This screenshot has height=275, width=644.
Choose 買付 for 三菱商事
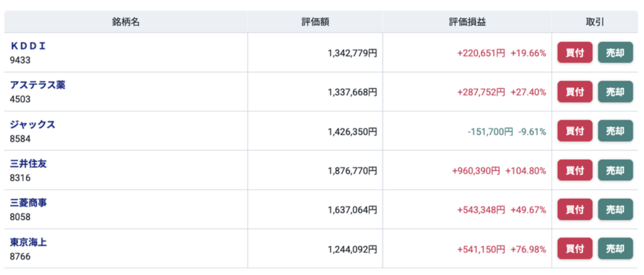point(575,209)
